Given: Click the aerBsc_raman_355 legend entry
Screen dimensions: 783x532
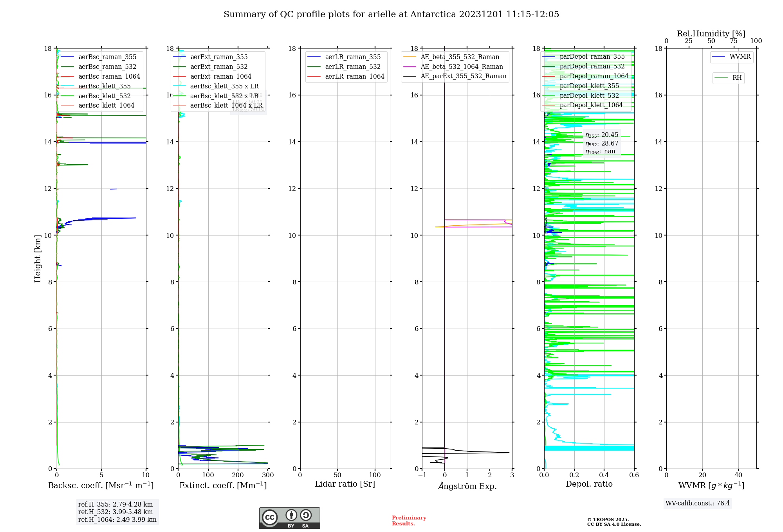Looking at the screenshot, I should click(x=107, y=57).
